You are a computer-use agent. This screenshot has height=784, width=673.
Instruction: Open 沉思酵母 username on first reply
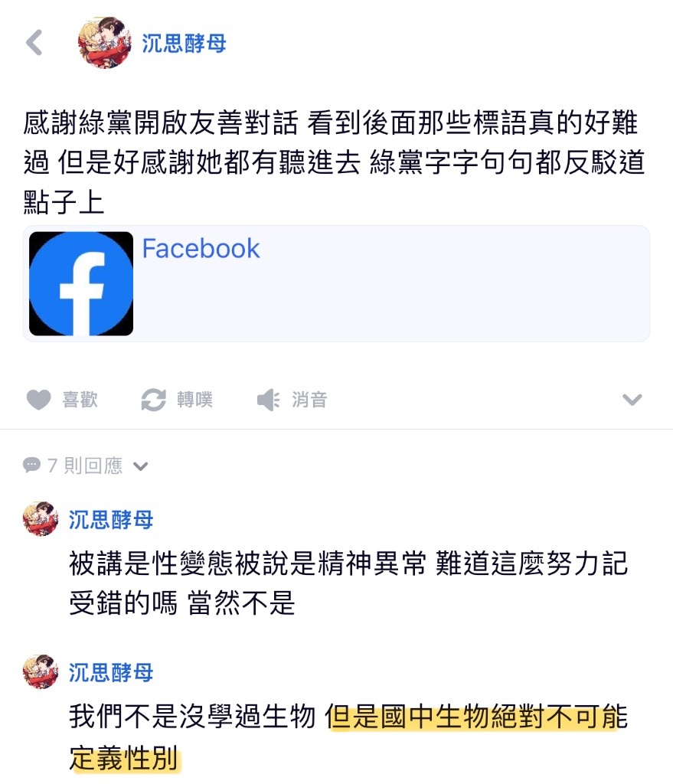111,520
